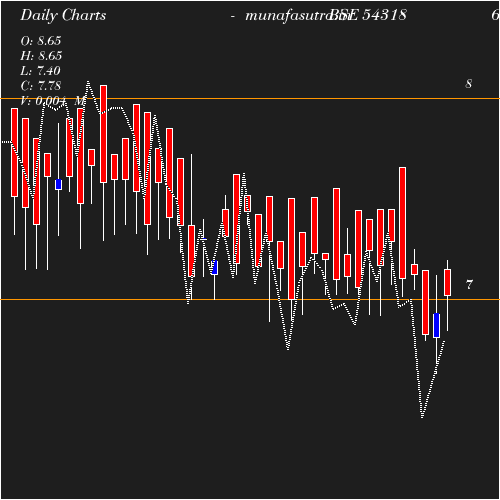Screen dimensions: 500x500
Task: Click the rightmost red candlestick
Action: pos(447,282)
